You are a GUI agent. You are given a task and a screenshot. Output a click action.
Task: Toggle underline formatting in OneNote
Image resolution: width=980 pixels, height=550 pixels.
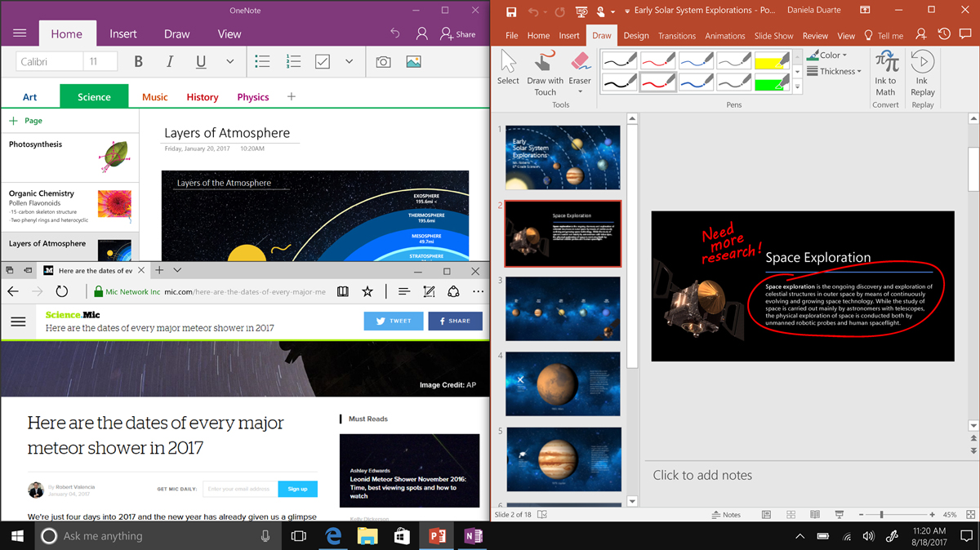click(201, 62)
